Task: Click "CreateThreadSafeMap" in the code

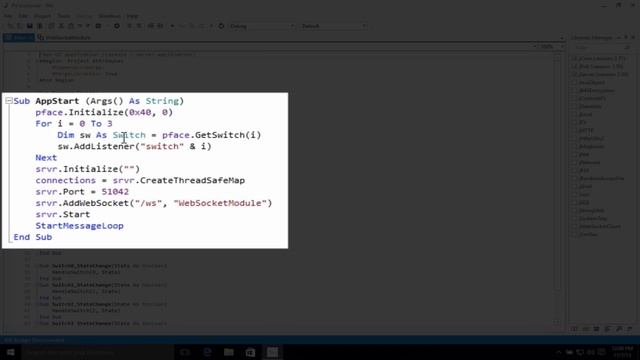Action: (192, 180)
